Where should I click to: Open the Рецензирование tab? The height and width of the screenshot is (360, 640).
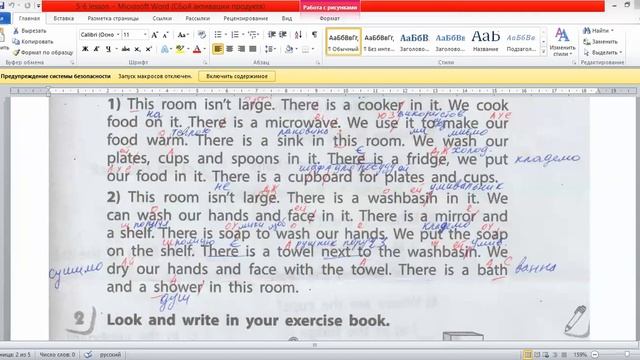(246, 18)
